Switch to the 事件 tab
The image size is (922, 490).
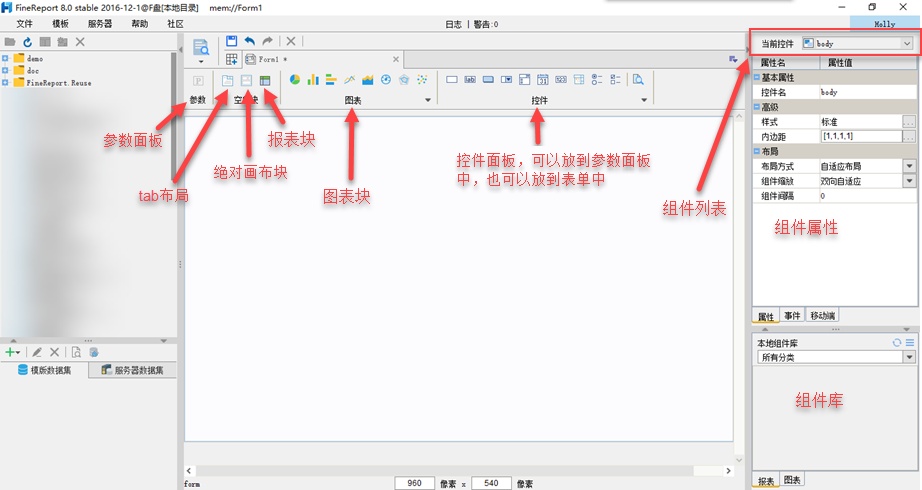click(x=792, y=315)
